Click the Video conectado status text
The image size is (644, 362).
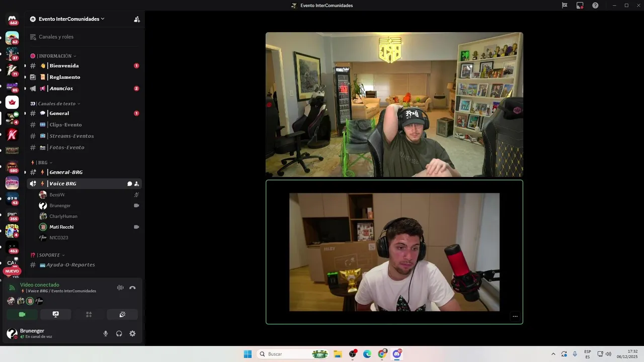(39, 285)
